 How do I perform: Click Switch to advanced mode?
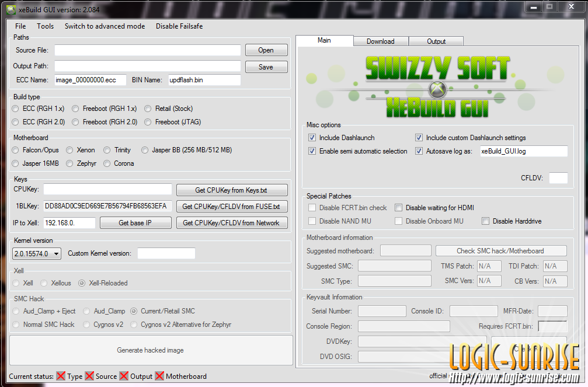105,26
